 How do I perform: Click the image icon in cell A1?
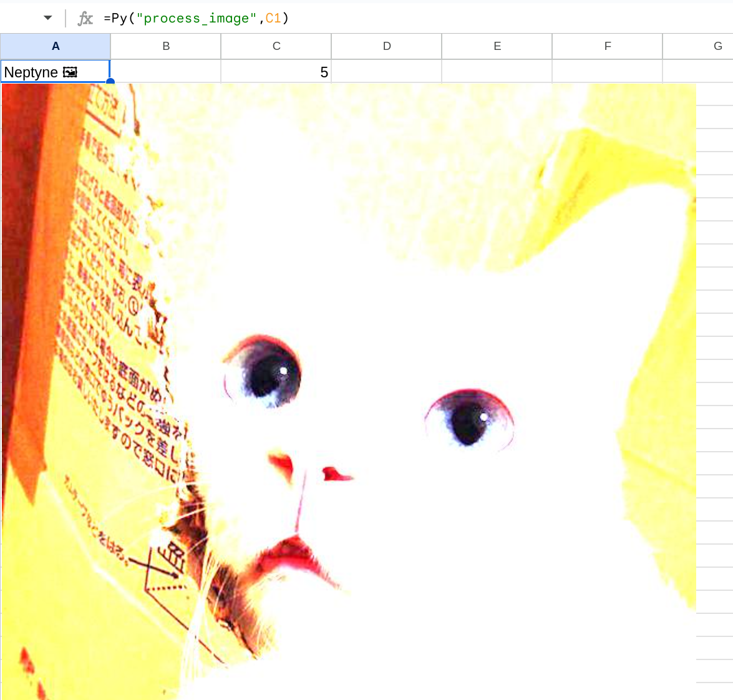click(70, 72)
